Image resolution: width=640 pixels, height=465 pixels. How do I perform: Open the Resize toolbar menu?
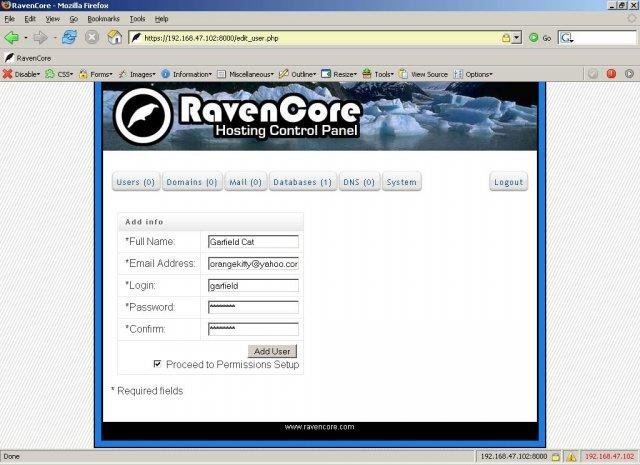(339, 74)
